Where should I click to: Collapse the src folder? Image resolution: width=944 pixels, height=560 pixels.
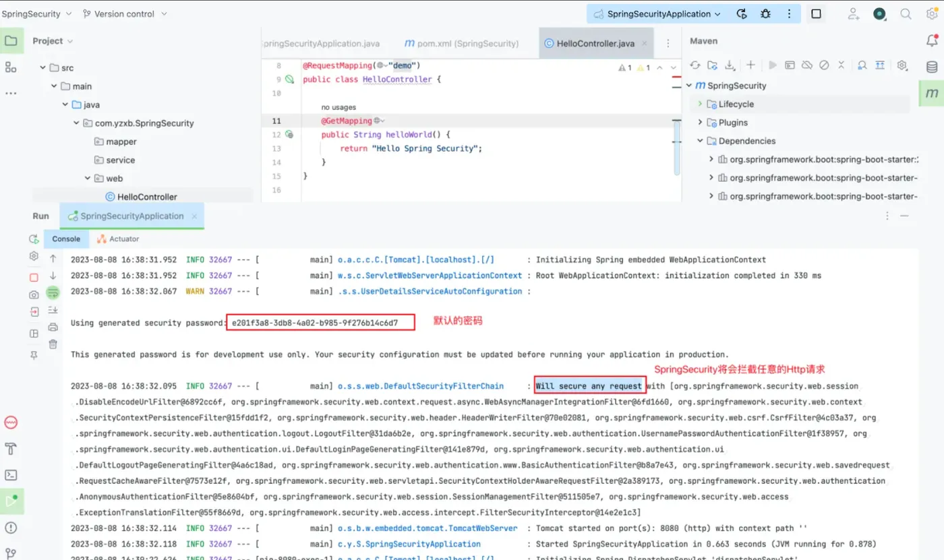(43, 68)
